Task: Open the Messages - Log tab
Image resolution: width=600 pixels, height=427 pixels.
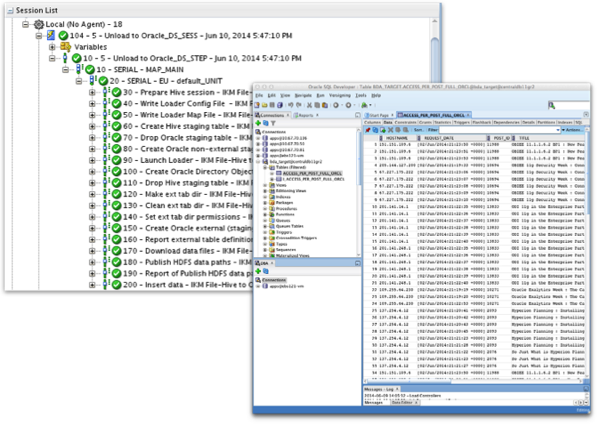Action: pyautogui.click(x=380, y=389)
